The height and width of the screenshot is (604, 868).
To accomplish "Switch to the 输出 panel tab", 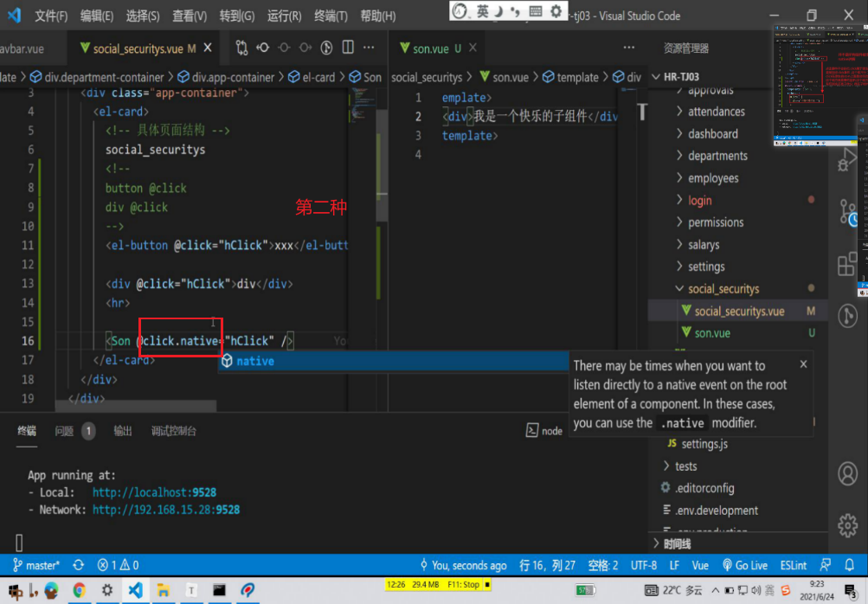I will coord(123,431).
